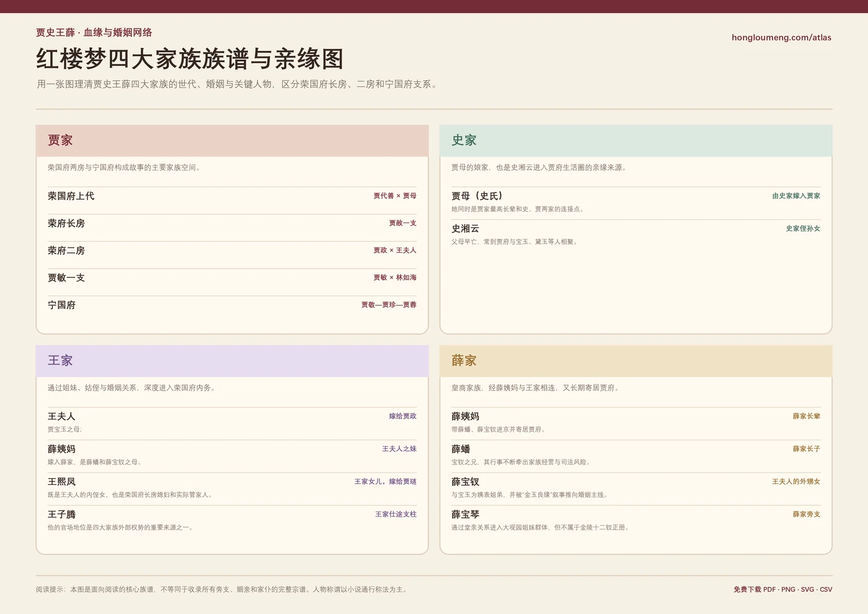Image resolution: width=868 pixels, height=614 pixels.
Task: Click the 贾史王薛 · 血缘与婚姻网络 heading
Action: click(x=94, y=32)
